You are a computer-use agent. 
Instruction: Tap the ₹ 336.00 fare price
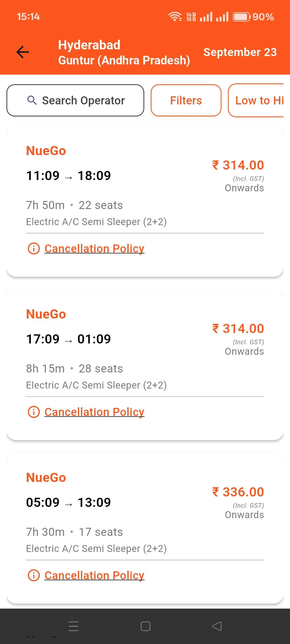pos(238,492)
